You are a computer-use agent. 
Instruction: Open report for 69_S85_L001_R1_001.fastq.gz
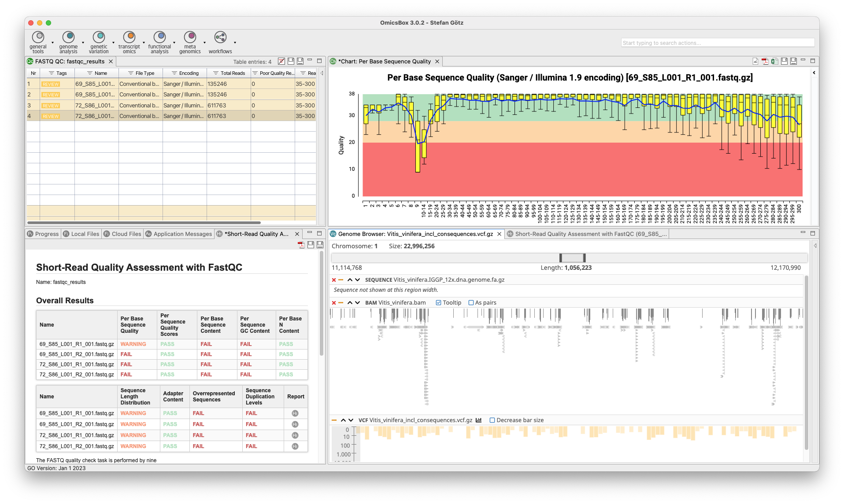(295, 413)
